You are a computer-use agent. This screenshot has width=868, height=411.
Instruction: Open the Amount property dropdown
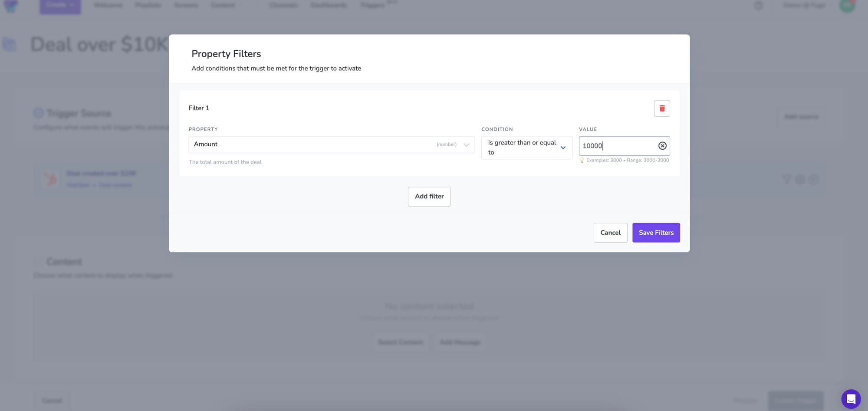[x=332, y=145]
